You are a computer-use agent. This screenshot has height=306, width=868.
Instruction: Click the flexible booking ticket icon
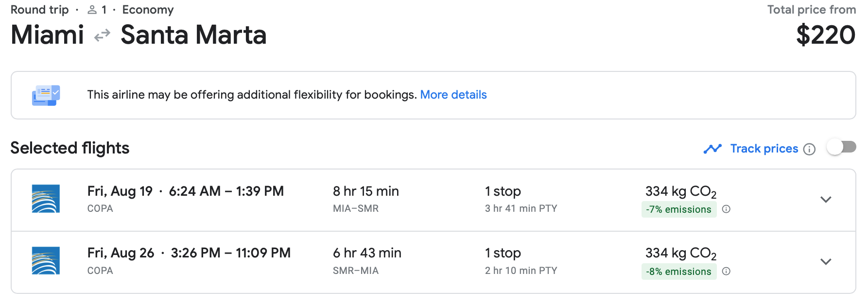(x=46, y=95)
